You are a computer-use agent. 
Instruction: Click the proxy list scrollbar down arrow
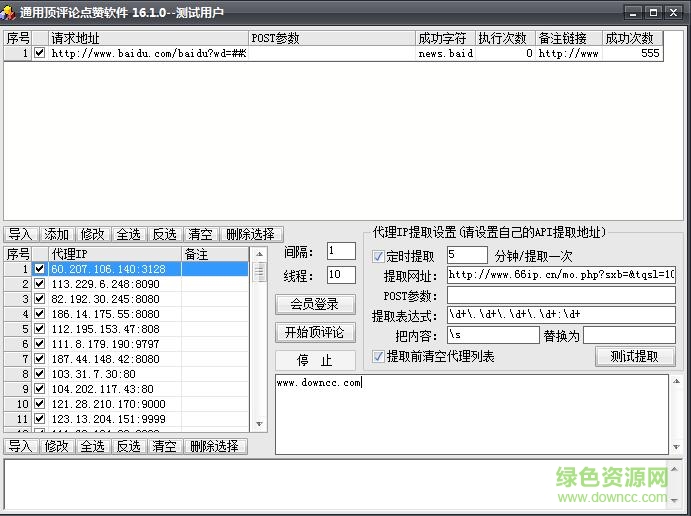260,425
